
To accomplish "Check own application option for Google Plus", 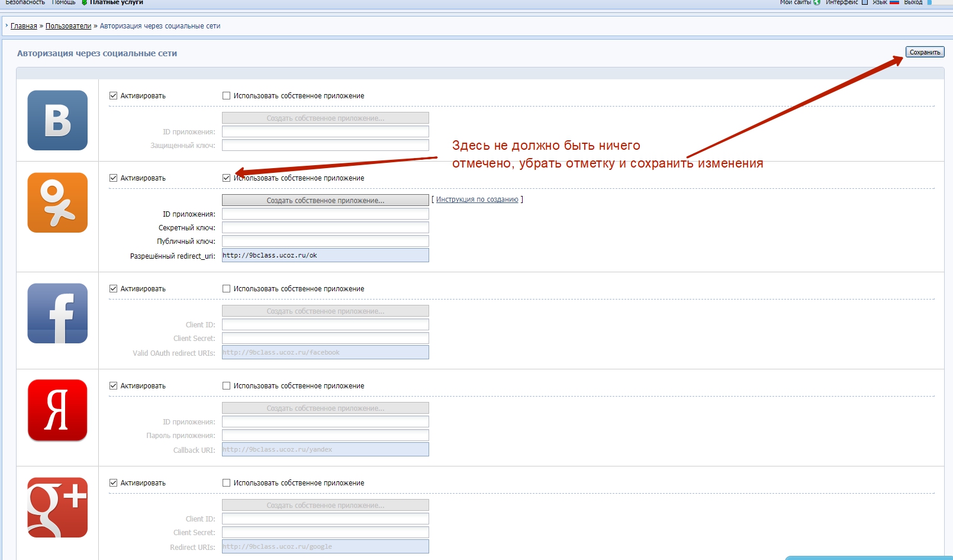I will tap(226, 482).
